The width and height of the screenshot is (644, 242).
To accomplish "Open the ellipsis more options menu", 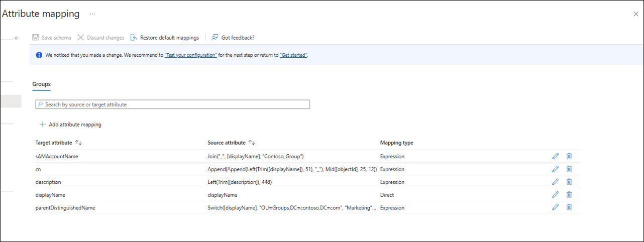I will point(92,14).
